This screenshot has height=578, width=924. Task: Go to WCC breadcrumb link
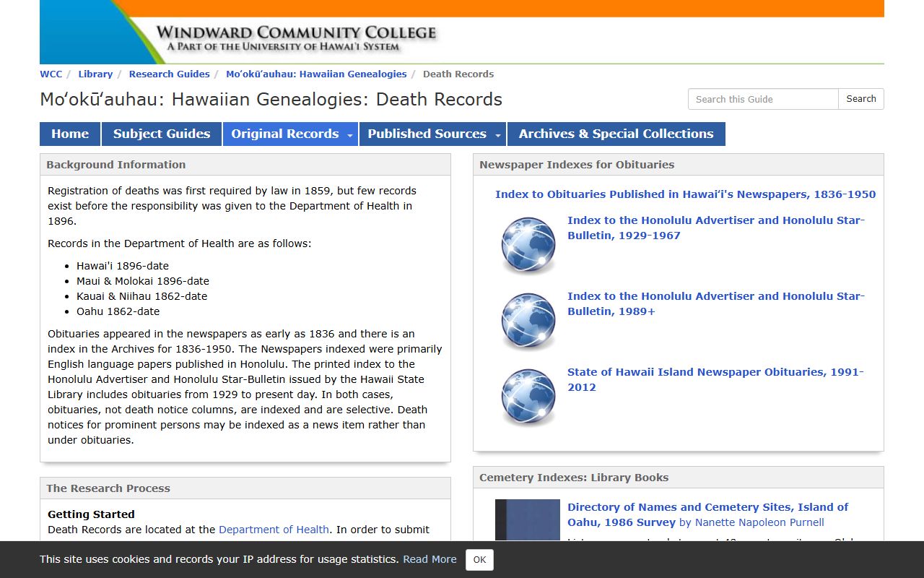(51, 74)
